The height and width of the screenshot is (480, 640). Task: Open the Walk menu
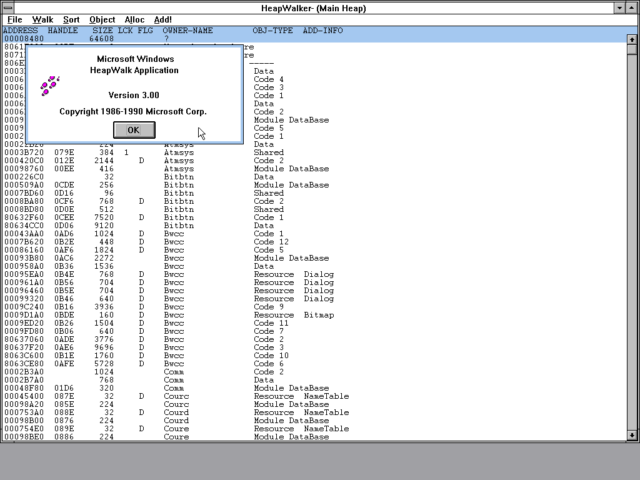point(42,20)
